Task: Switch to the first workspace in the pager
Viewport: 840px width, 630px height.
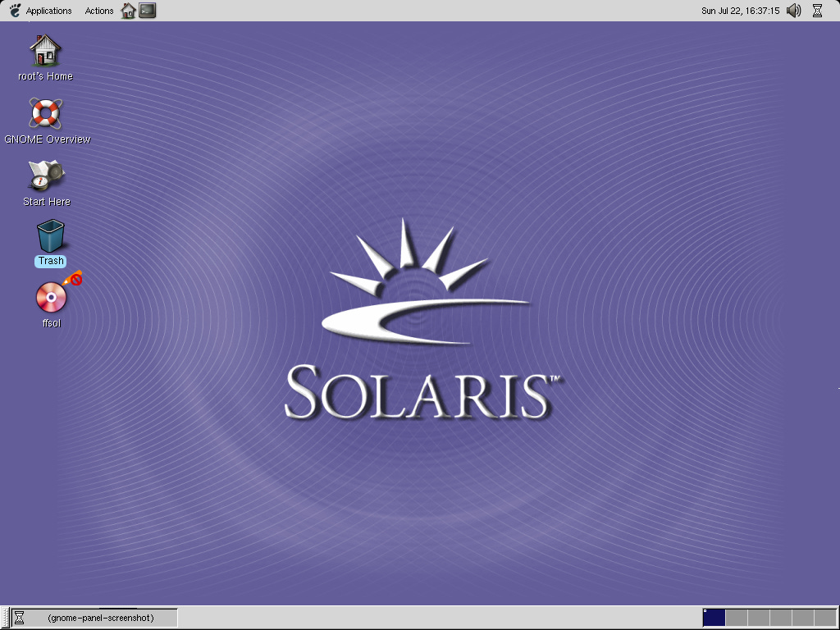Action: (714, 618)
